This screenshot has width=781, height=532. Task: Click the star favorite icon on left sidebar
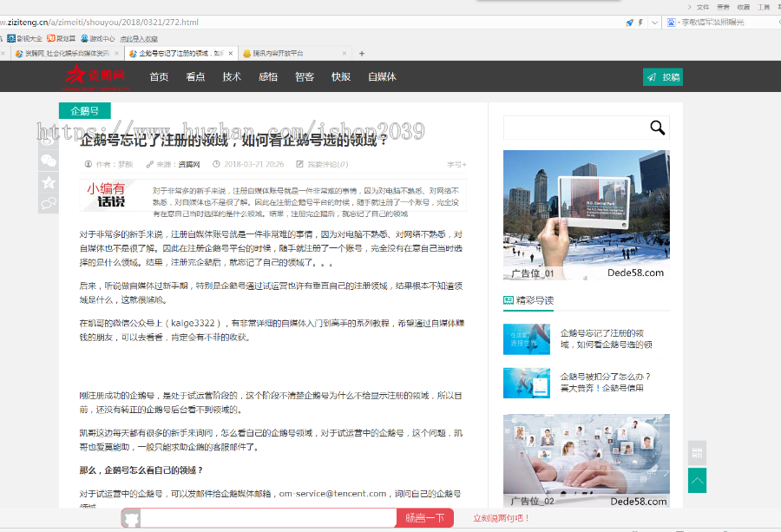(48, 182)
